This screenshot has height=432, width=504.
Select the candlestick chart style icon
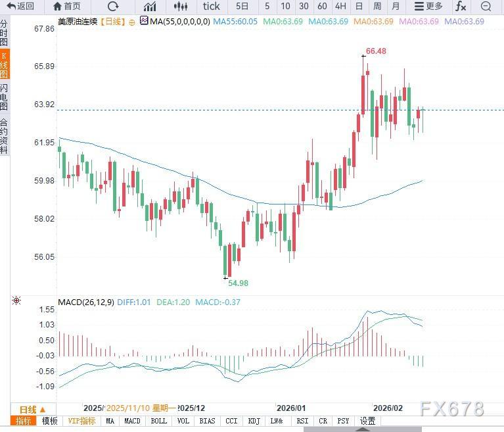pos(181,7)
